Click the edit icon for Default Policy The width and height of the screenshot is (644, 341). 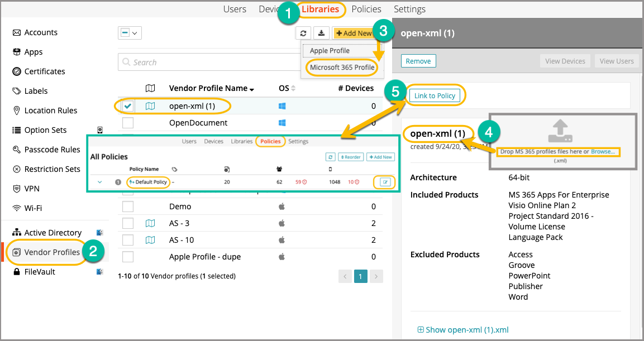(x=385, y=182)
